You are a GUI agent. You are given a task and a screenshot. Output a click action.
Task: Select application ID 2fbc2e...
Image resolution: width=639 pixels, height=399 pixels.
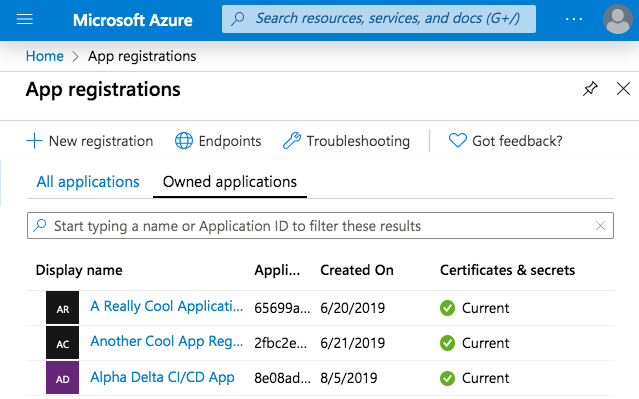point(280,343)
